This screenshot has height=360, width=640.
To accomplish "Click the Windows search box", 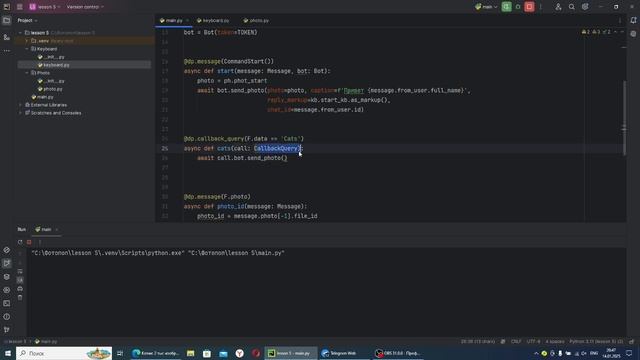I will [x=64, y=353].
